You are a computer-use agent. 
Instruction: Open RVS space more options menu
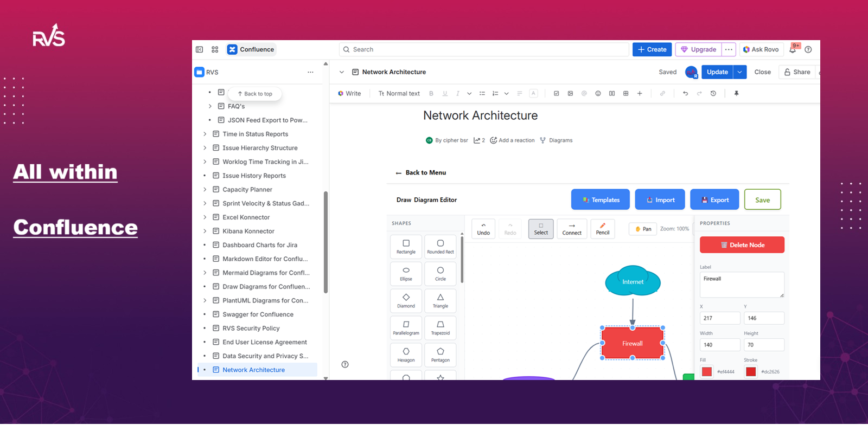click(310, 72)
